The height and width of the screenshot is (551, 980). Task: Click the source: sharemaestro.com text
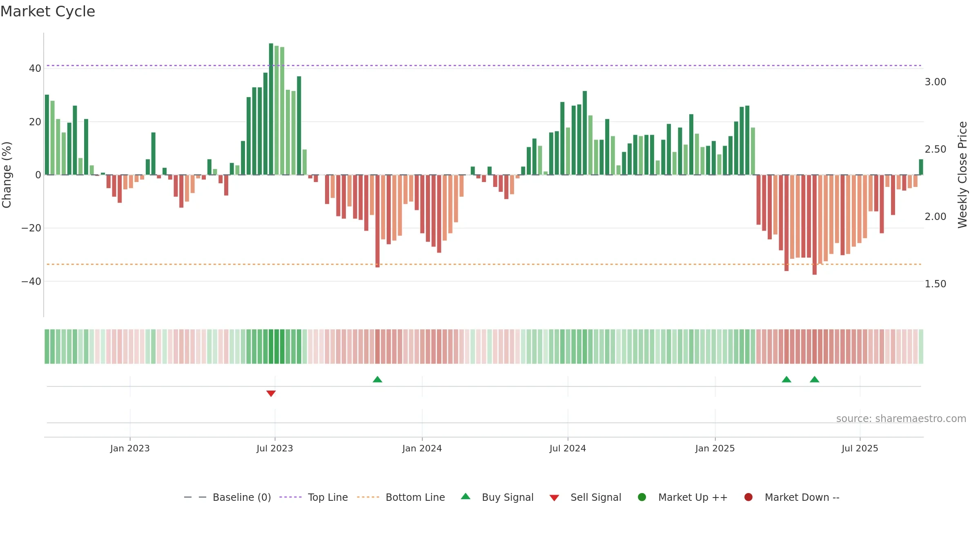pyautogui.click(x=901, y=419)
